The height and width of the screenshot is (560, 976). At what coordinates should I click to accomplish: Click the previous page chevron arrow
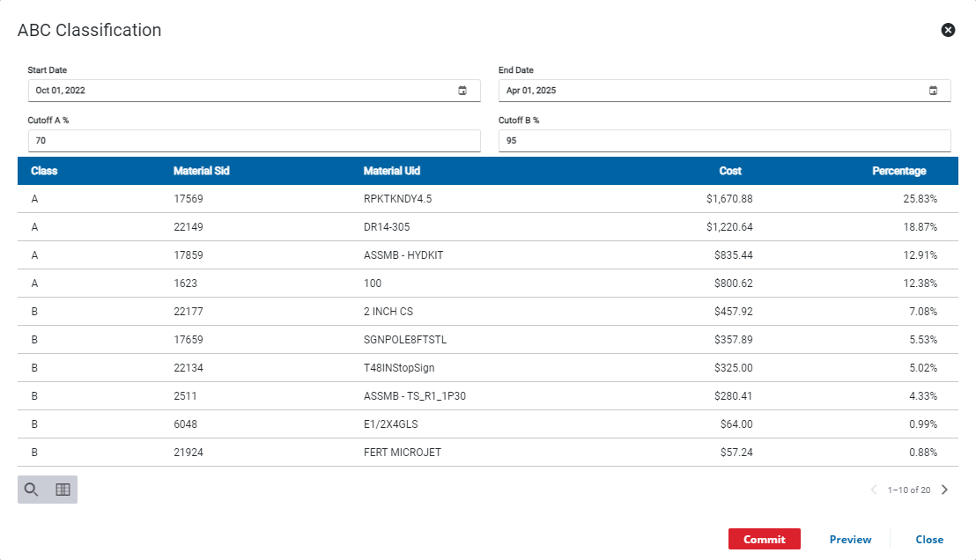[873, 489]
